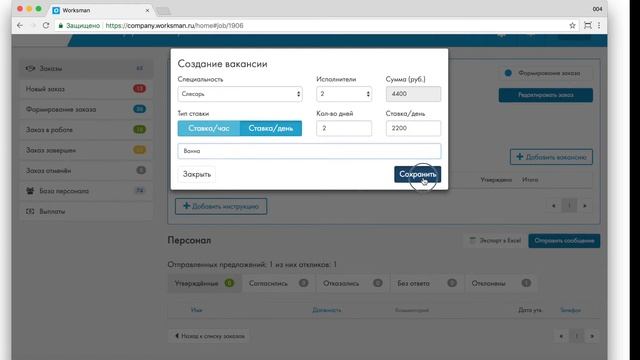Click the people icon beside База персонала
The image size is (640, 360).
(x=30, y=191)
